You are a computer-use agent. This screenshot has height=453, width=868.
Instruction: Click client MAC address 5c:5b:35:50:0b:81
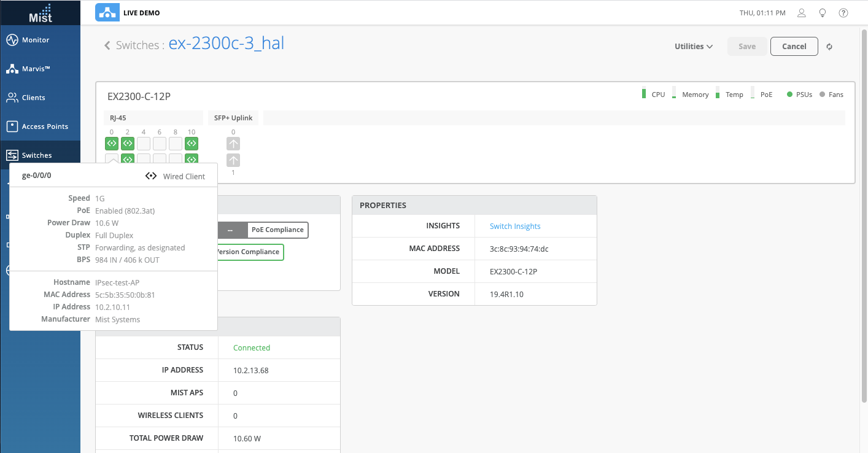click(x=125, y=295)
